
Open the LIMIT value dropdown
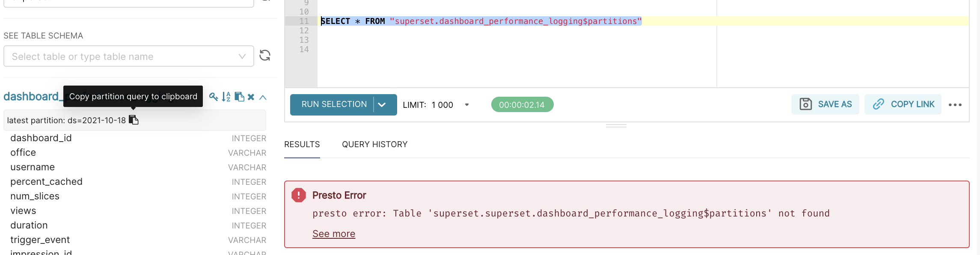(x=466, y=104)
